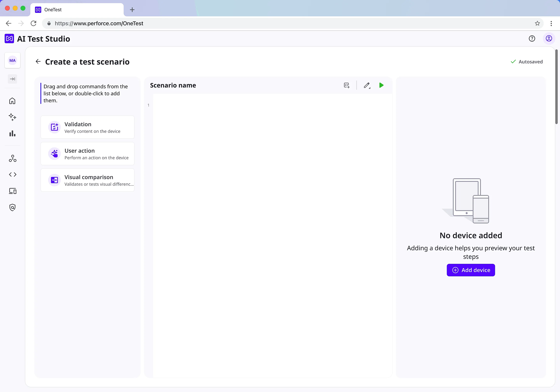The width and height of the screenshot is (560, 392).
Task: Bookmark this page with star icon
Action: pyautogui.click(x=537, y=23)
